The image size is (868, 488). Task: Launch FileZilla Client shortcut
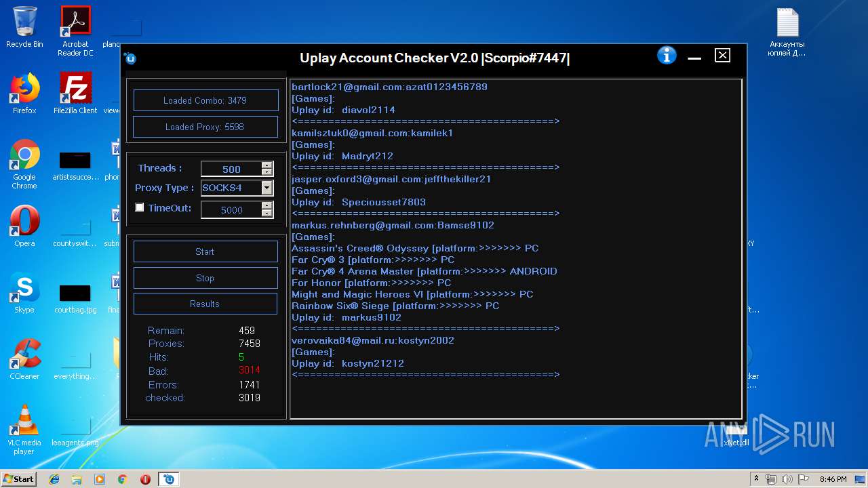pos(75,94)
